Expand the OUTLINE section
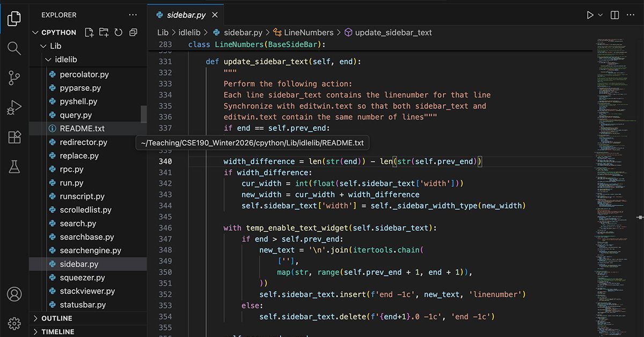Screen dimensions: 644x337 [56, 318]
